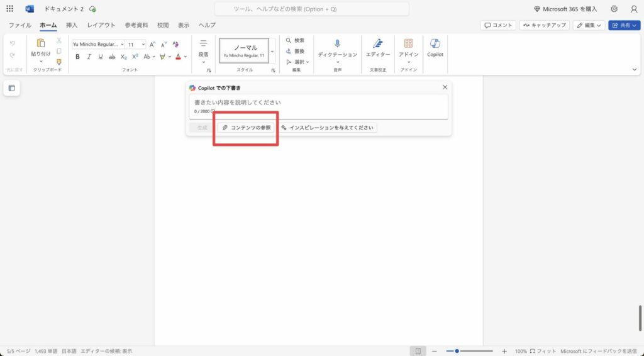Open the レイアウト (Layout) tab
Image resolution: width=644 pixels, height=356 pixels.
coord(101,25)
